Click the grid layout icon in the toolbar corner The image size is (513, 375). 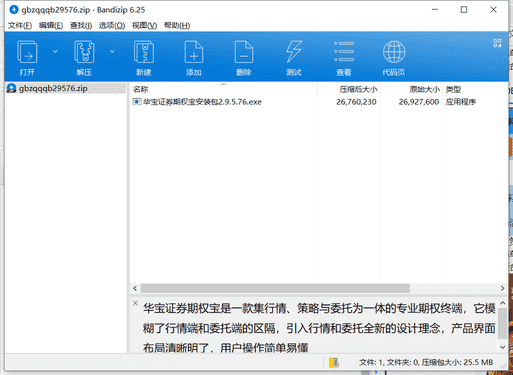pos(497,43)
